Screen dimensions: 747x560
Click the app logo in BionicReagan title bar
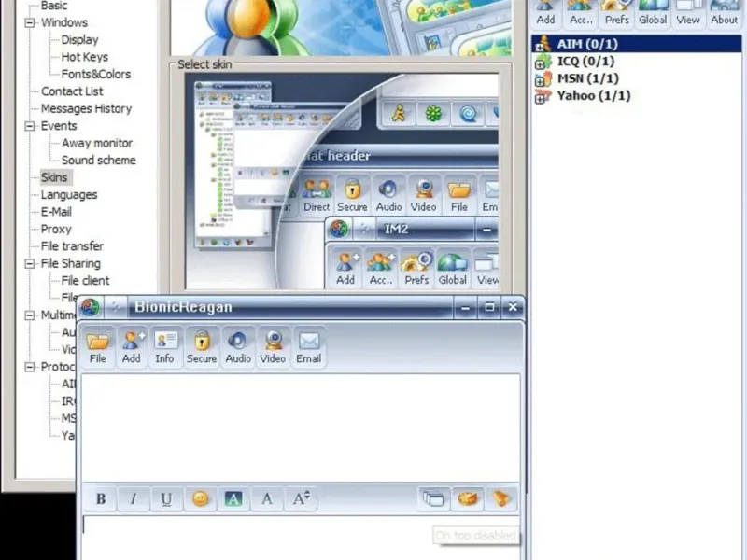(90, 307)
